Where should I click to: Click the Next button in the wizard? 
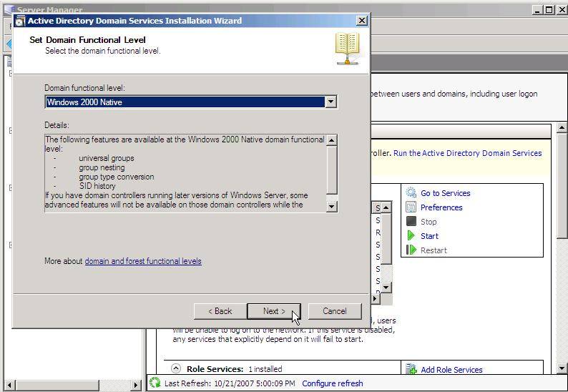pyautogui.click(x=274, y=311)
